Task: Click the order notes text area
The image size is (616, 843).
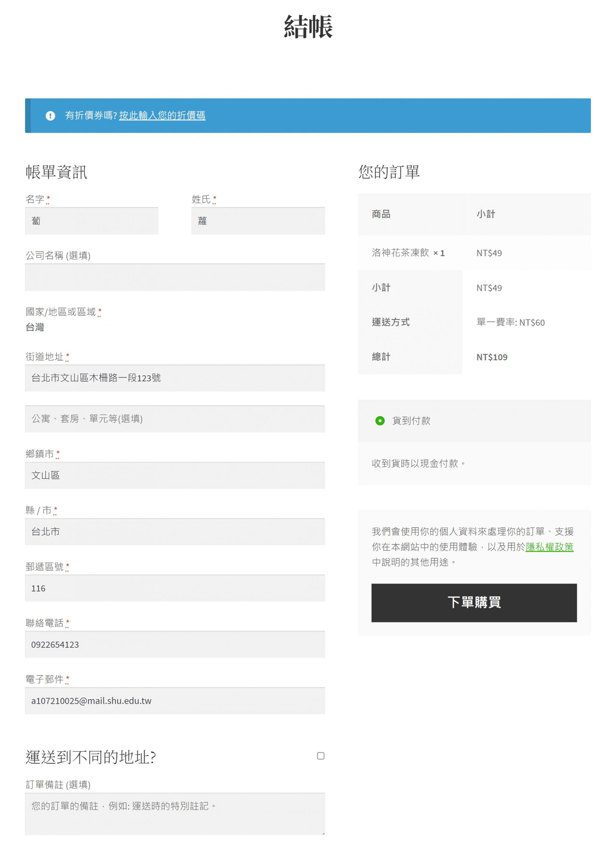Action: point(174,813)
